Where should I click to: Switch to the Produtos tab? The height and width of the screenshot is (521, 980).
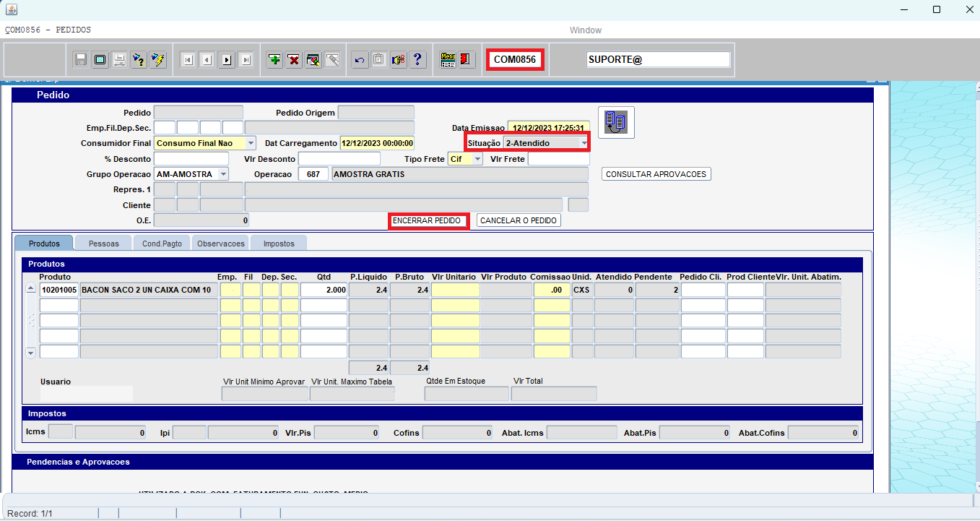pyautogui.click(x=44, y=244)
